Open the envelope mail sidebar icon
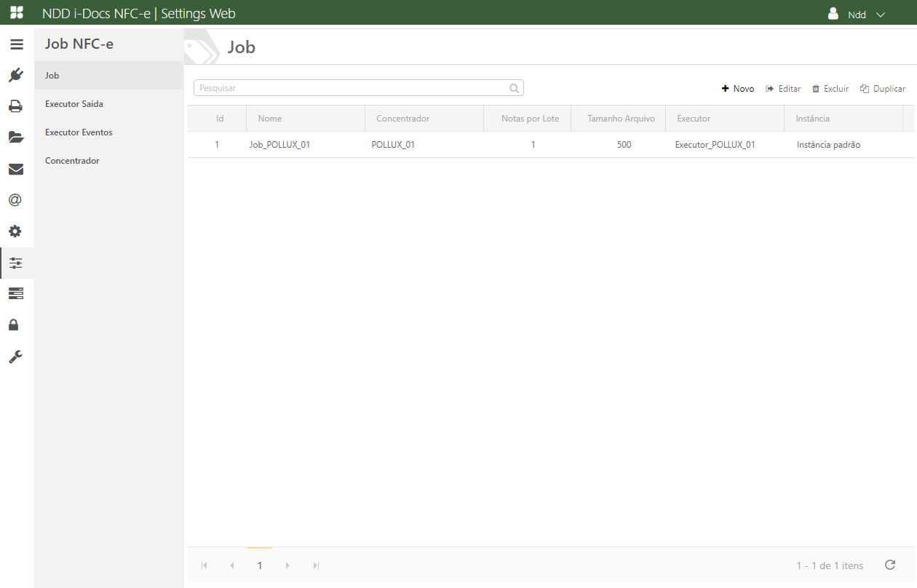 16,170
